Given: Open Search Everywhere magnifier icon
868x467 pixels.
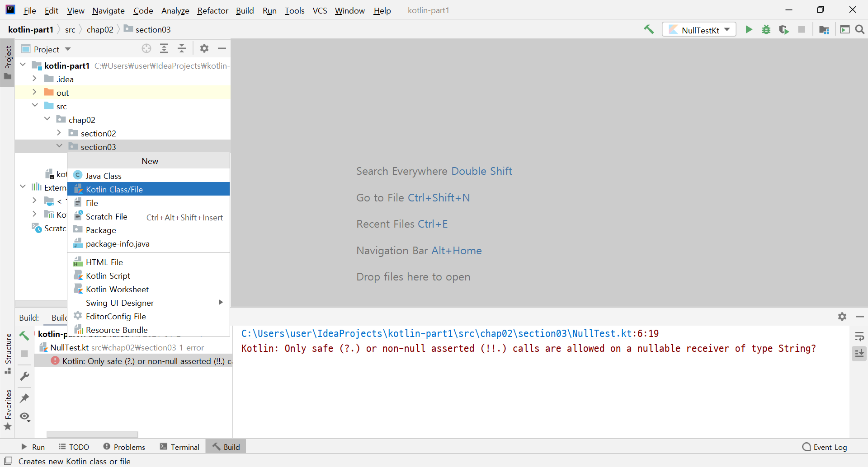Looking at the screenshot, I should pyautogui.click(x=860, y=29).
